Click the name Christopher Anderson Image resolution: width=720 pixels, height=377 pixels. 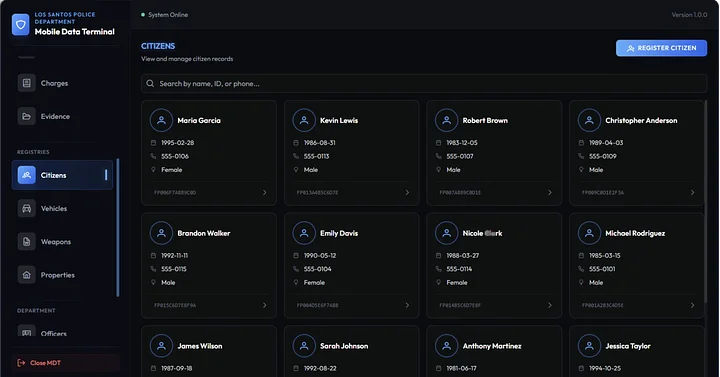[x=641, y=120]
